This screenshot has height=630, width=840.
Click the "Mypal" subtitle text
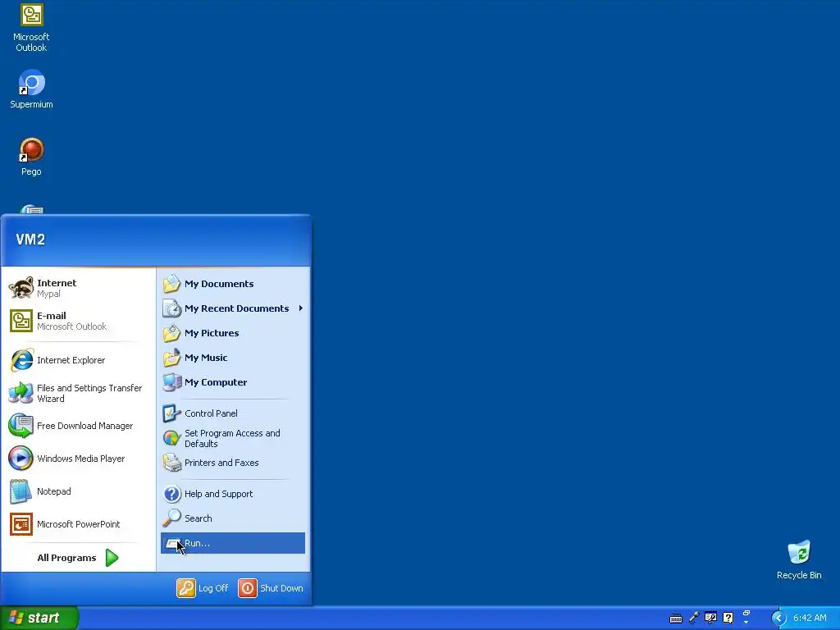[48, 294]
